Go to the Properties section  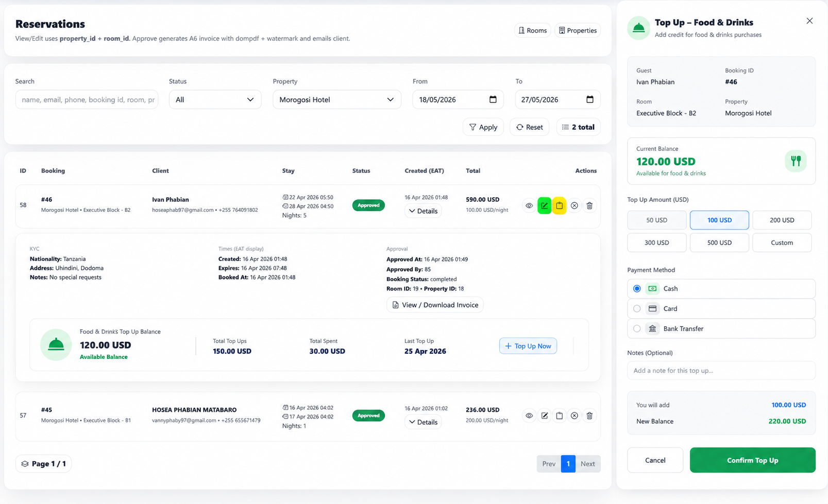578,30
